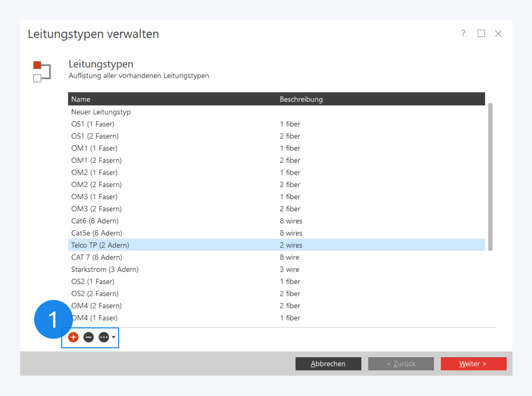532x396 pixels.
Task: Click the three-dots more options icon
Action: (104, 337)
